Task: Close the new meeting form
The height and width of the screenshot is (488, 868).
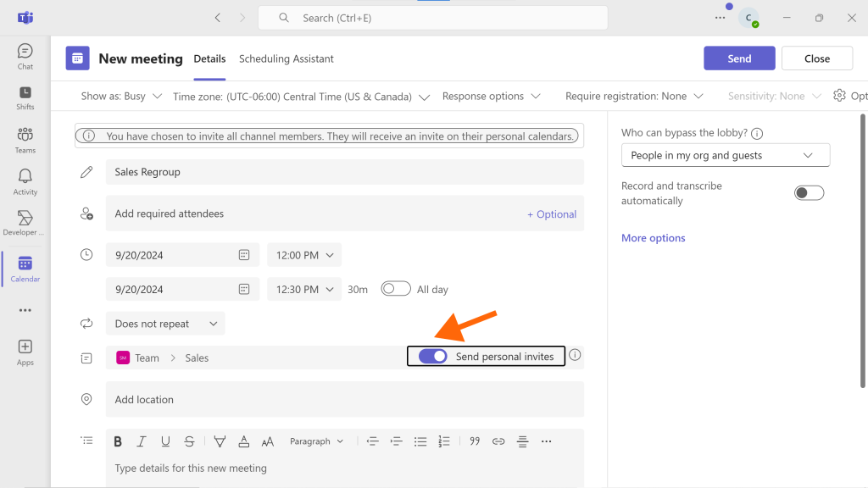Action: point(817,58)
